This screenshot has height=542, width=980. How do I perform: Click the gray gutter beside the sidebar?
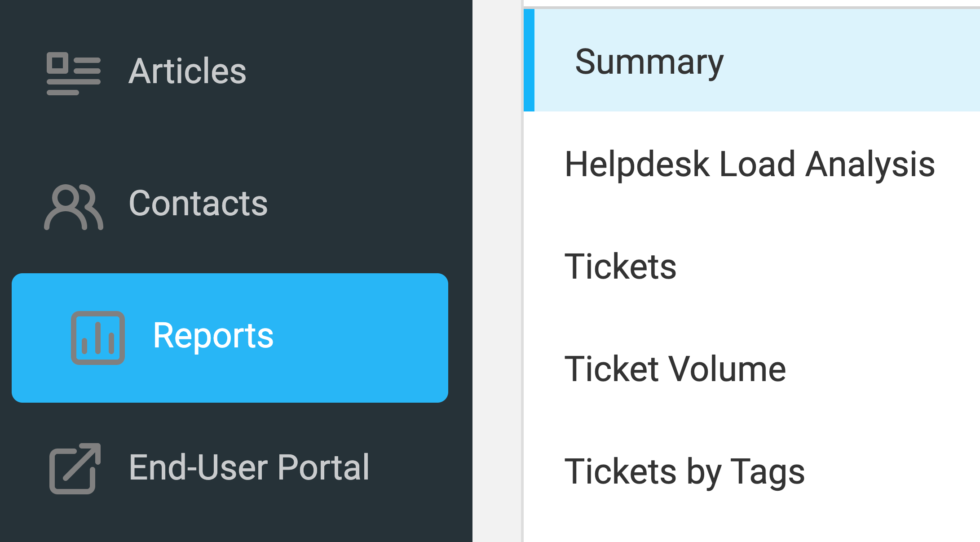[496, 270]
